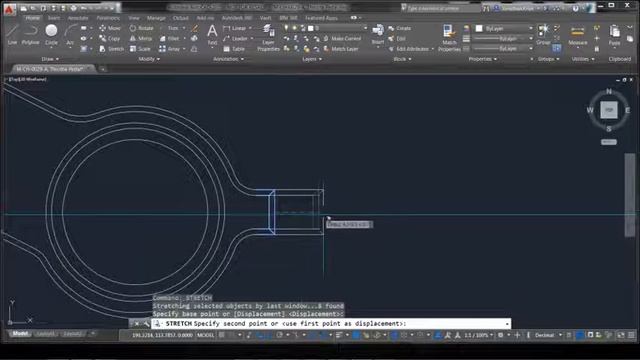
Task: Click the Top face of ViewCube
Action: [x=609, y=110]
